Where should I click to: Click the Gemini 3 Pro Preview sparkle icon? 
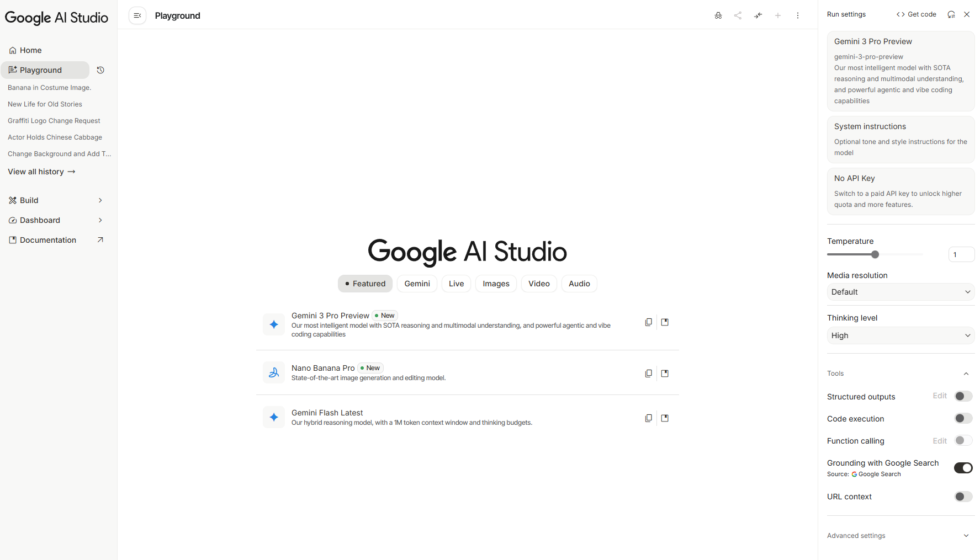(x=274, y=324)
